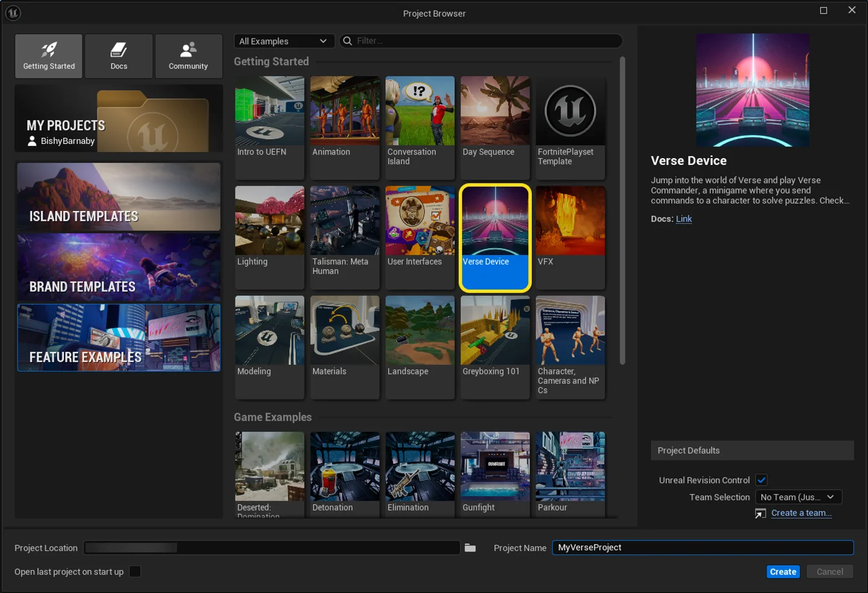Select the Parkour game example
The image size is (868, 593).
(x=570, y=475)
